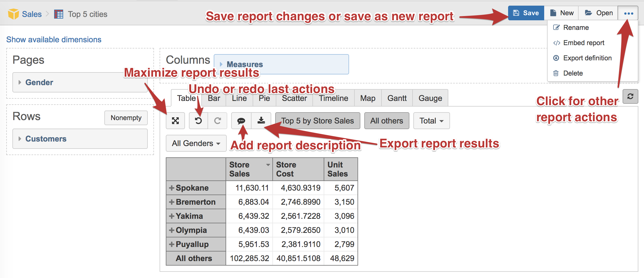
Task: Add a report description
Action: coord(242,121)
